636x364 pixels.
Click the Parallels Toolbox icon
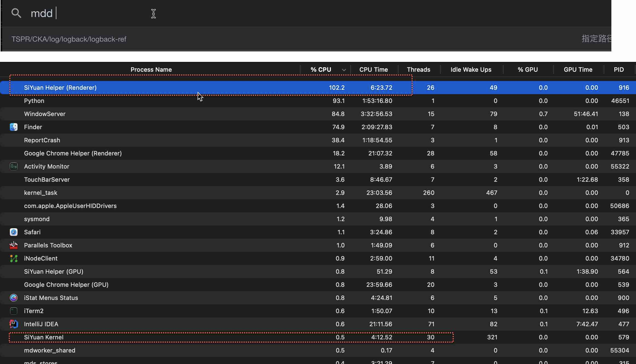(14, 245)
